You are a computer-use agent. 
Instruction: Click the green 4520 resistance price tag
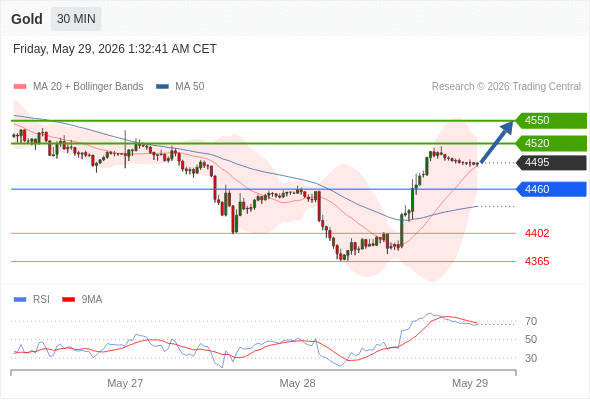click(551, 143)
